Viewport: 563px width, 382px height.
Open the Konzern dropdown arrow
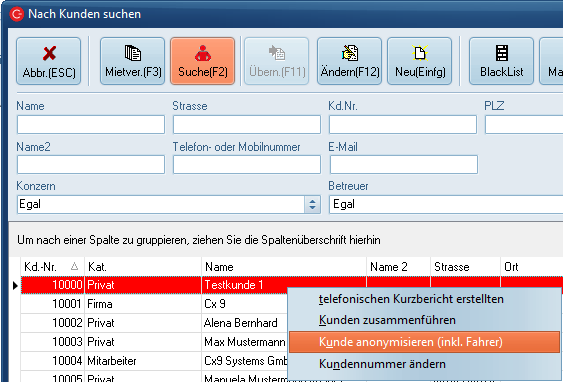click(x=312, y=205)
